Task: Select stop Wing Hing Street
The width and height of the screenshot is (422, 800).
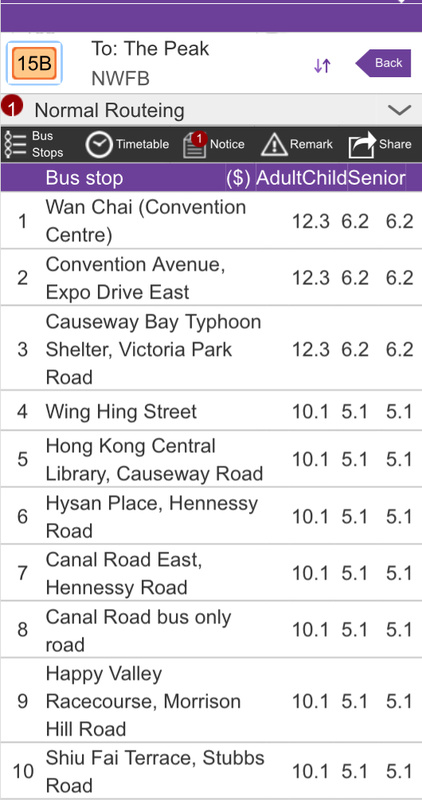Action: pyautogui.click(x=211, y=411)
